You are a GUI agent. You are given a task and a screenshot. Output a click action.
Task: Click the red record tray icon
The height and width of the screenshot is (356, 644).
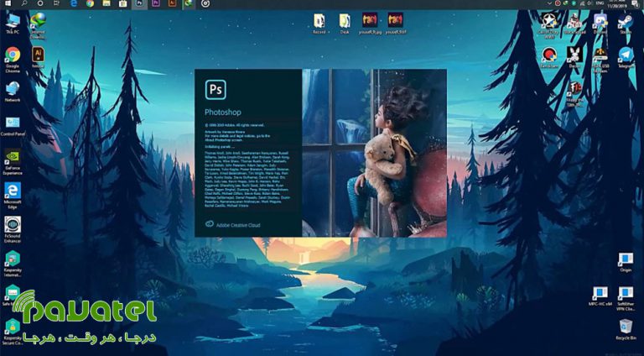tap(558, 3)
